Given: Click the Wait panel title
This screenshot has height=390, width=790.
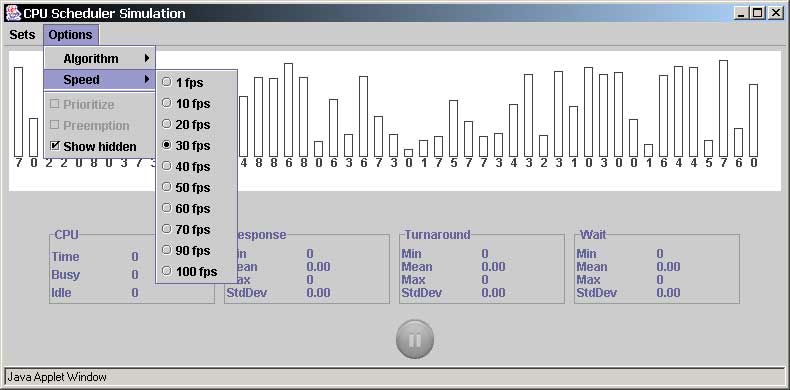Looking at the screenshot, I should pyautogui.click(x=593, y=235).
